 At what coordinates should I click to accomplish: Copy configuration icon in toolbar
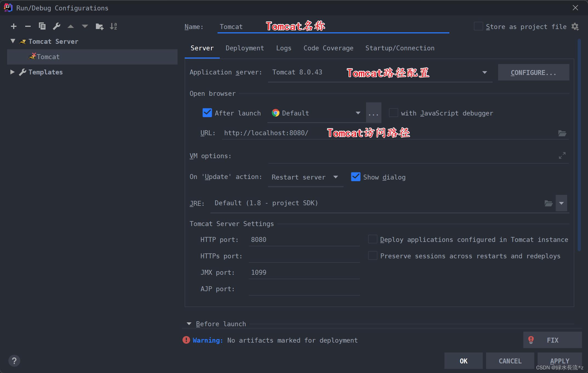(42, 26)
